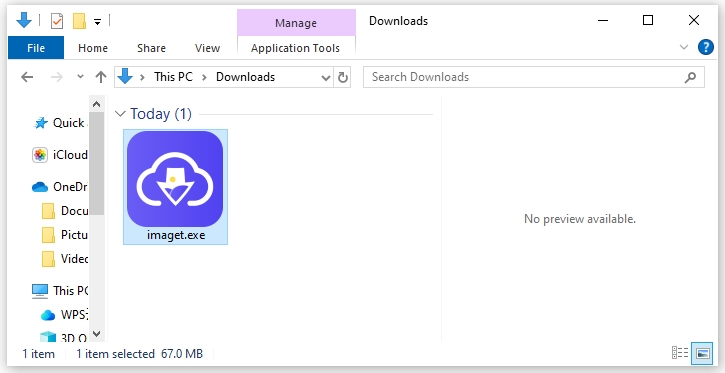The image size is (725, 373).
Task: Click the iCloud Photos colorful icon
Action: click(40, 155)
